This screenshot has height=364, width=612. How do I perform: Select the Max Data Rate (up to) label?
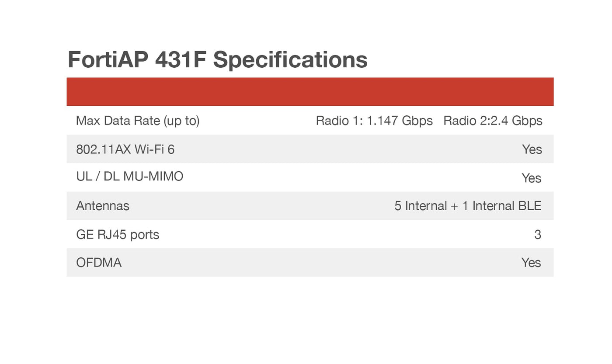[x=138, y=121]
